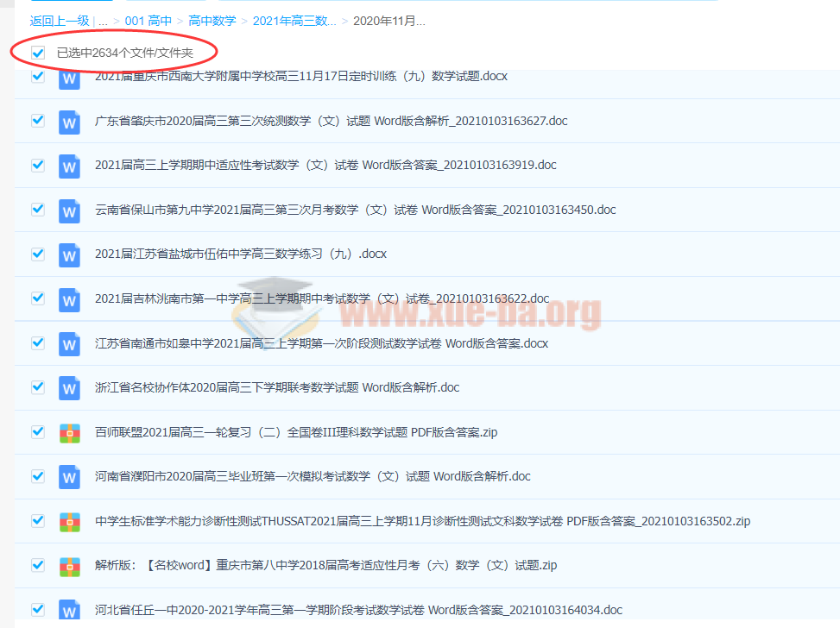Deselect checkbox for 2021届吉林洮南市第一中学 file
This screenshot has height=628, width=840.
(x=38, y=298)
